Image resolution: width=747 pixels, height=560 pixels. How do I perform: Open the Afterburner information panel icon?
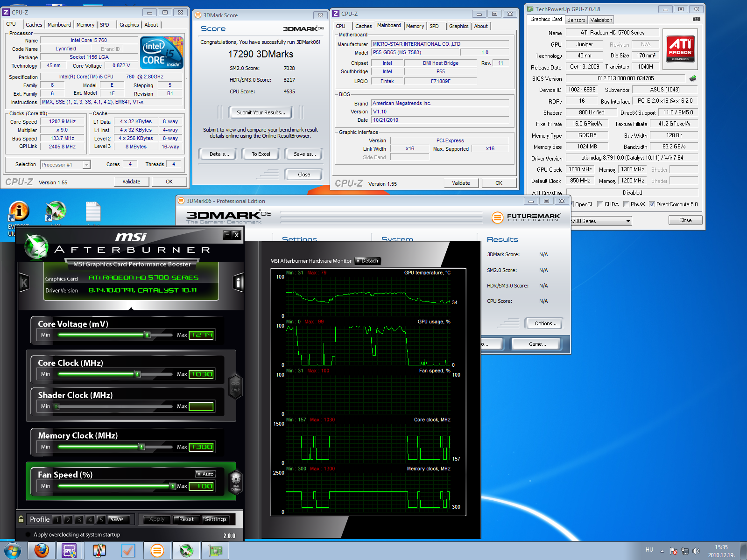point(238,282)
